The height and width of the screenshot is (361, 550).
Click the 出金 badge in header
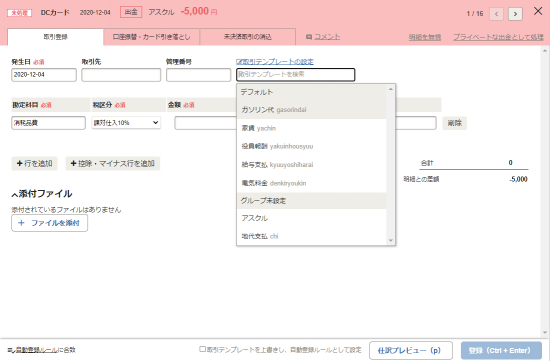[x=131, y=12]
